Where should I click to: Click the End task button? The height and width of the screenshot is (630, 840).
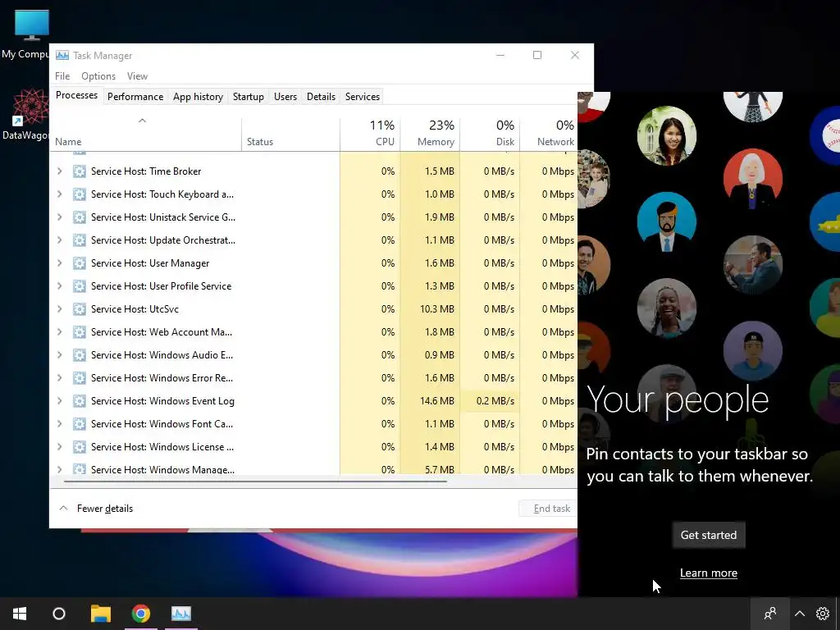pos(548,509)
